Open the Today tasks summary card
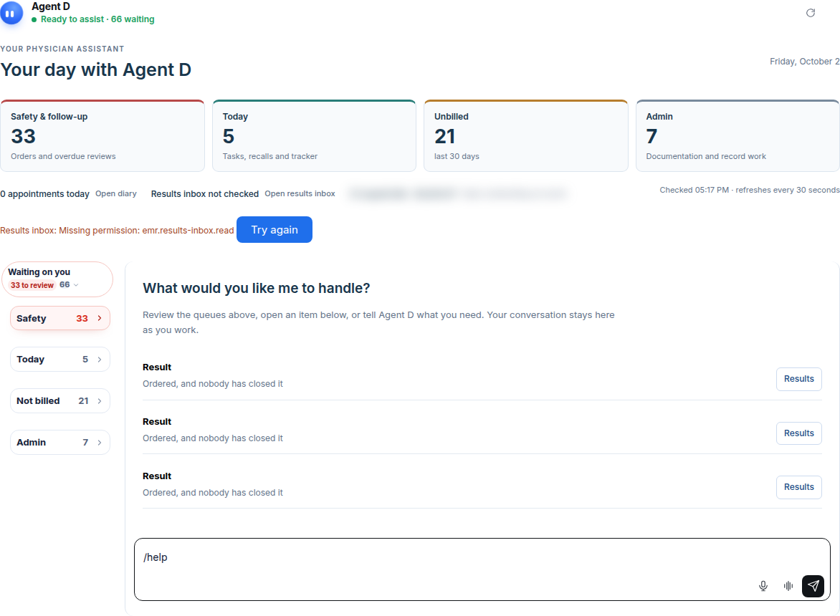Viewport: 840px width, 616px height. (x=314, y=136)
